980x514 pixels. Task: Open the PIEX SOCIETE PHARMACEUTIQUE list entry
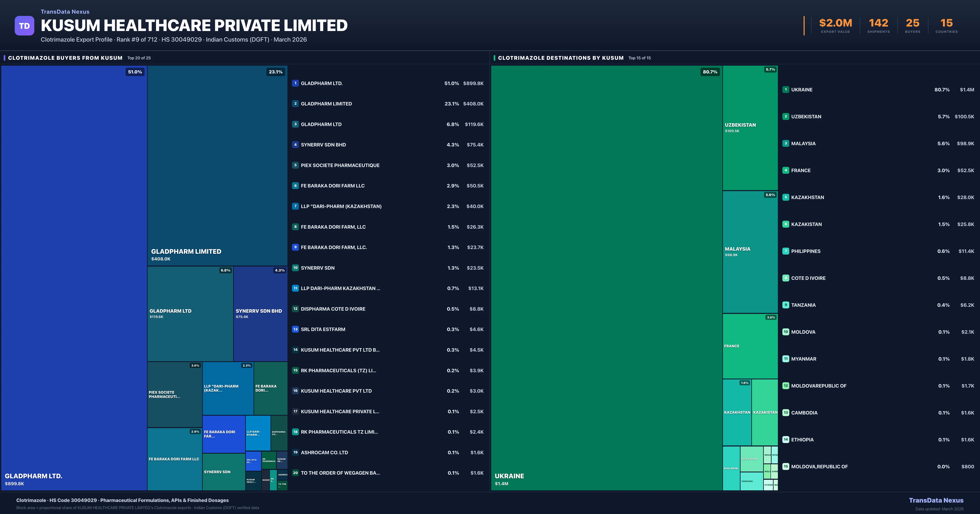[340, 165]
